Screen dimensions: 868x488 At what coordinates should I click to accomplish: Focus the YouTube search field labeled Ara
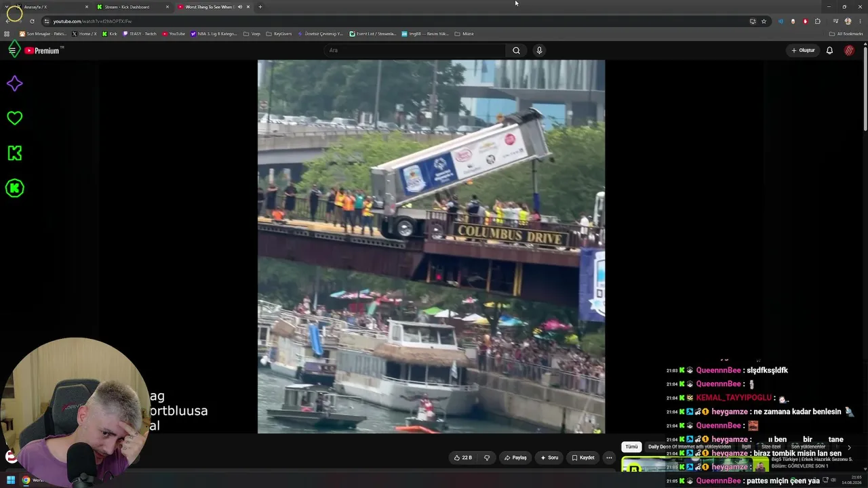pyautogui.click(x=415, y=50)
